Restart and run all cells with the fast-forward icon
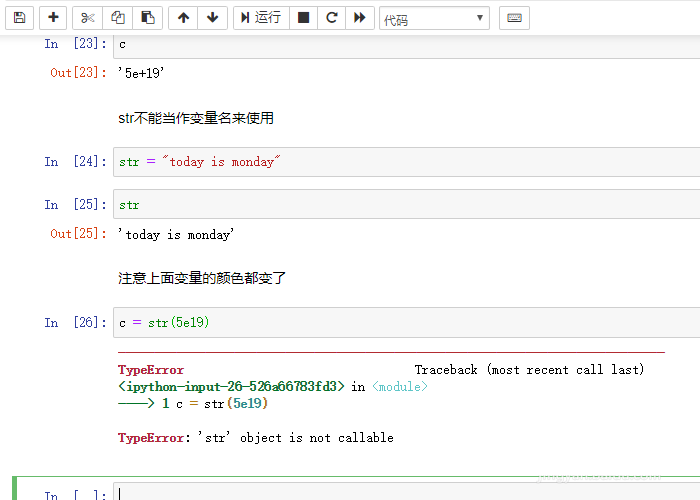This screenshot has width=700, height=500. [359, 18]
